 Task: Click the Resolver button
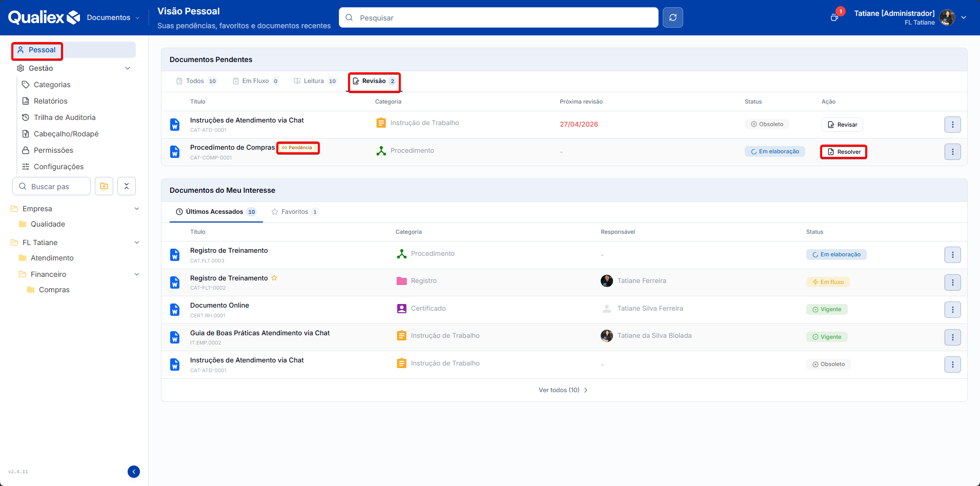pos(844,152)
